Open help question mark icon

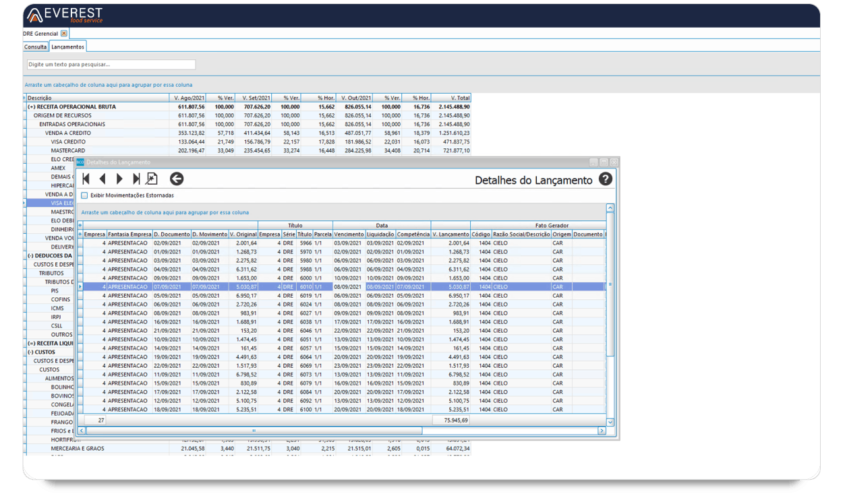pyautogui.click(x=606, y=179)
